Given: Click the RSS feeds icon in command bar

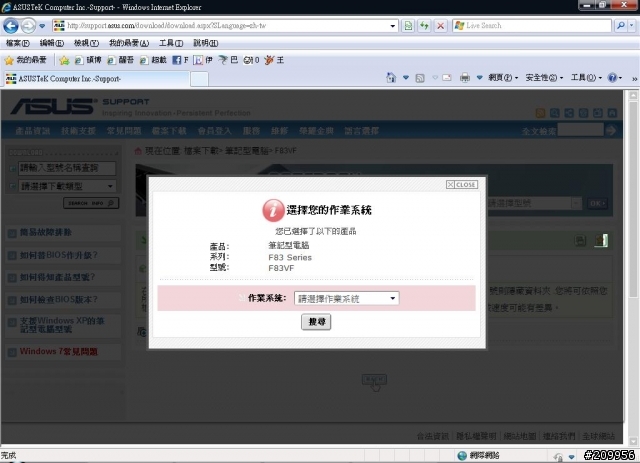Looking at the screenshot, I should coord(420,78).
